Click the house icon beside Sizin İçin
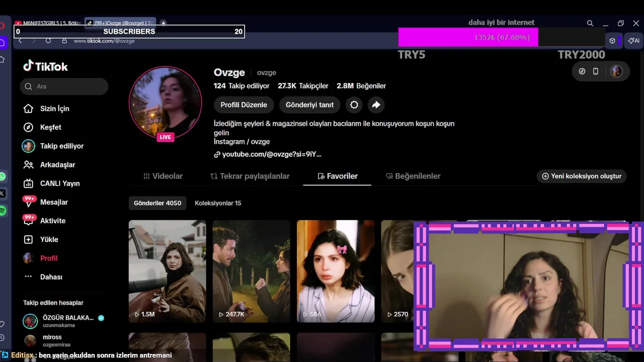Image resolution: width=644 pixels, height=362 pixels. 29,109
